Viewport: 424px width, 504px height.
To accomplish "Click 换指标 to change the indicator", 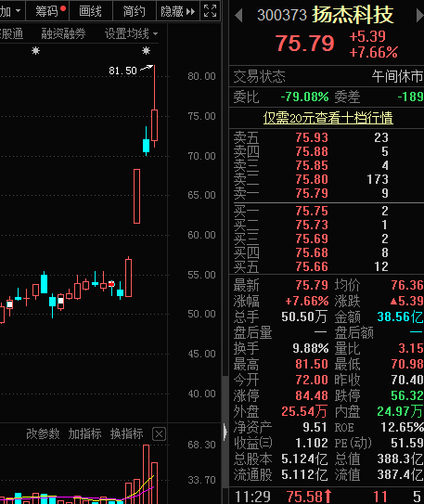I will [126, 434].
